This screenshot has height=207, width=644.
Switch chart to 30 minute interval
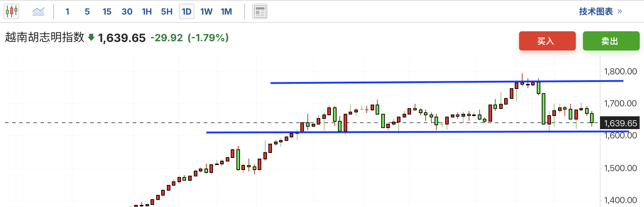pyautogui.click(x=127, y=12)
